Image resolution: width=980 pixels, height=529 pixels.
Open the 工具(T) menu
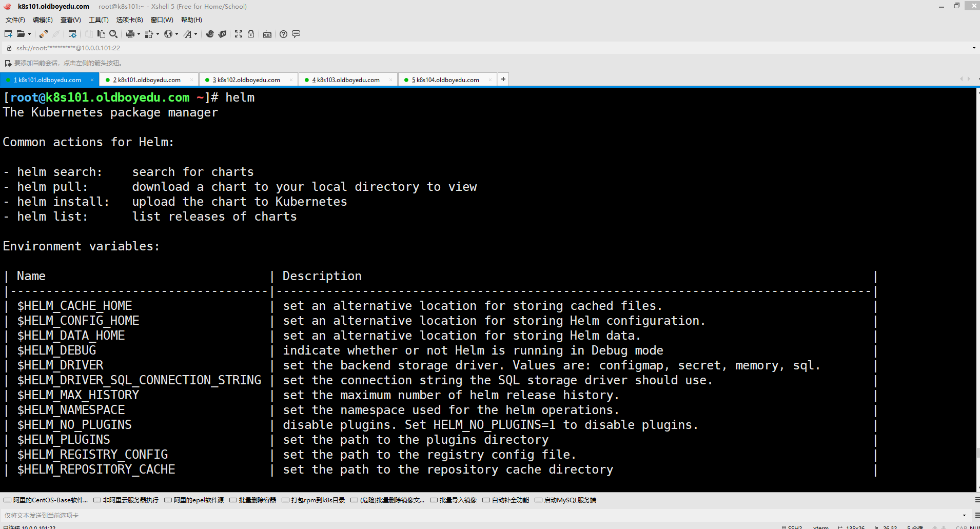coord(99,20)
